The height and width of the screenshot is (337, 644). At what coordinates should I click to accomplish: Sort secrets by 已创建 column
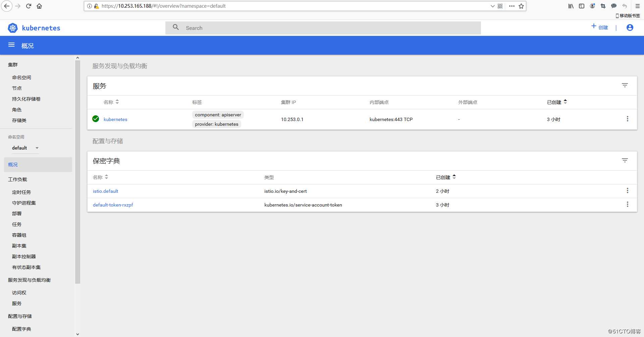point(446,177)
